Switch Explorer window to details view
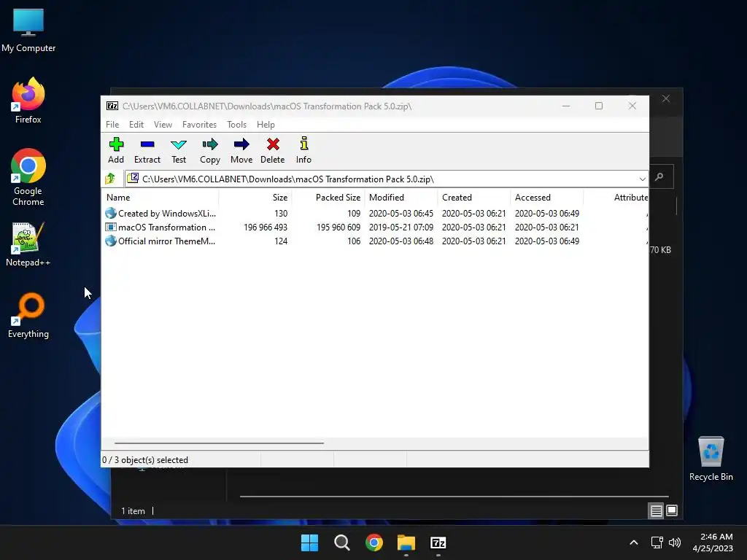Screen dimensions: 747x560 coord(656,511)
